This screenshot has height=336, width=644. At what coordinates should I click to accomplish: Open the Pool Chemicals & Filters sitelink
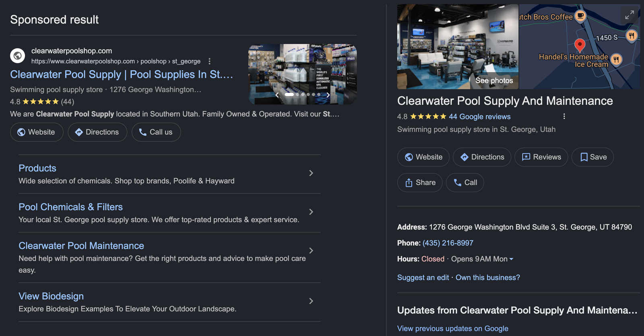70,207
